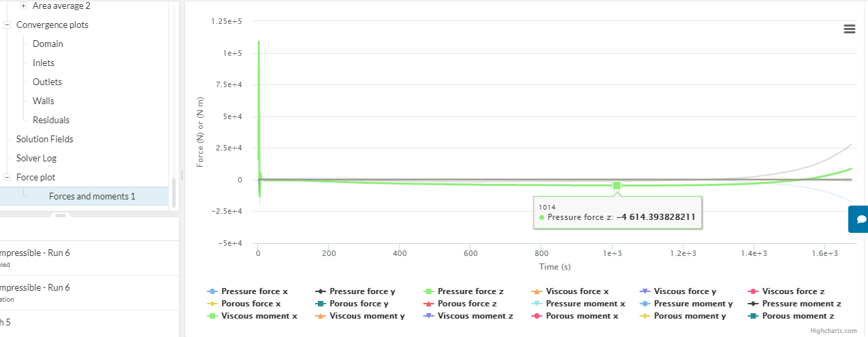
Task: Collapse the Force plot tree node
Action: click(7, 178)
